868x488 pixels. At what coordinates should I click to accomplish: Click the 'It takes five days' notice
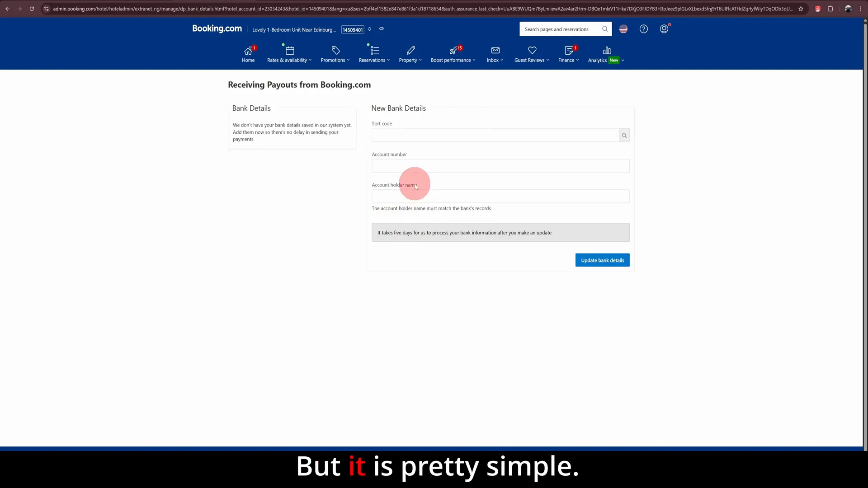click(x=500, y=233)
